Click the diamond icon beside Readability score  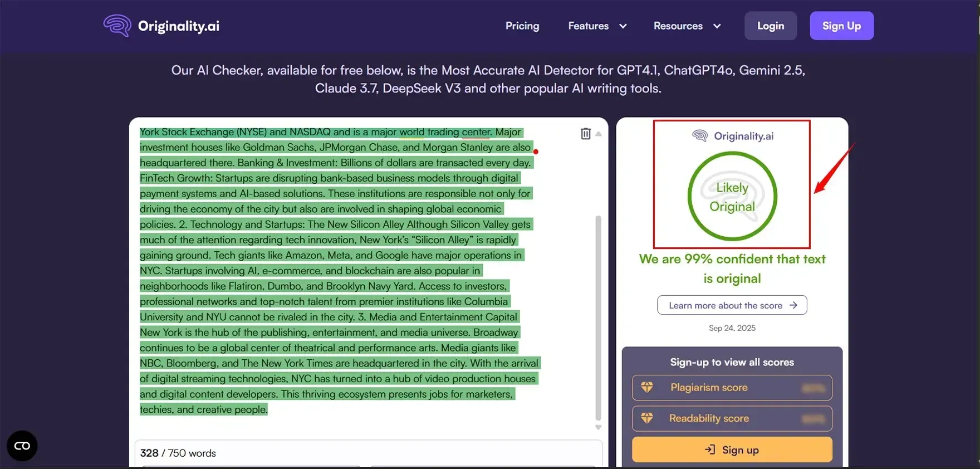647,418
